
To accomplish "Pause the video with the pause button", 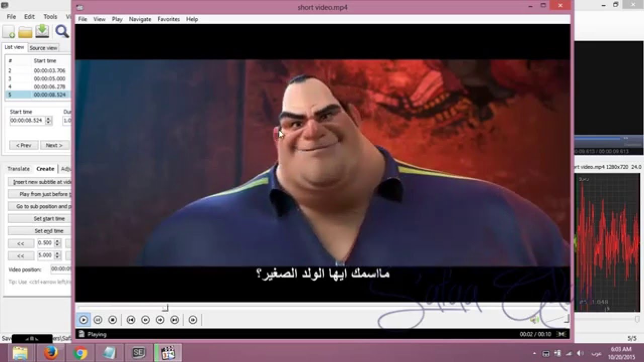I will pos(98,319).
